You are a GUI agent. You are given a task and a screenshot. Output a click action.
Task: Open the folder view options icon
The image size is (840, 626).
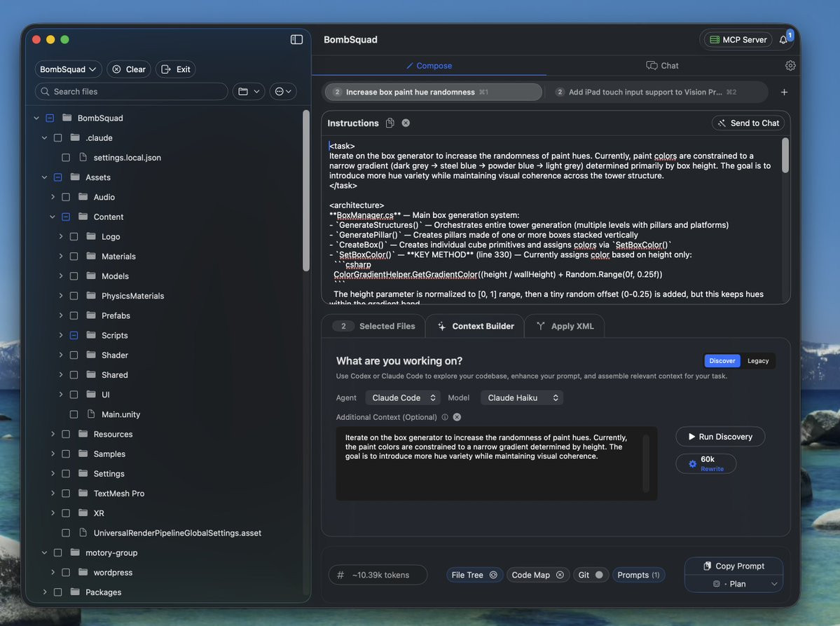249,92
